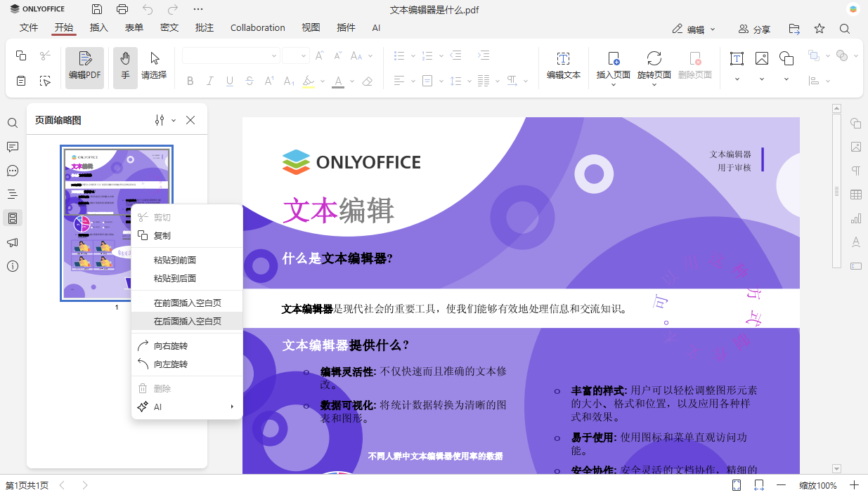Toggle bold formatting
868x495 pixels.
coord(190,81)
